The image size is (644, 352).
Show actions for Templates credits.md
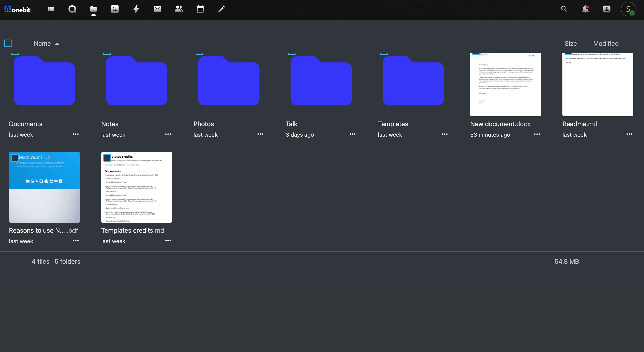168,241
